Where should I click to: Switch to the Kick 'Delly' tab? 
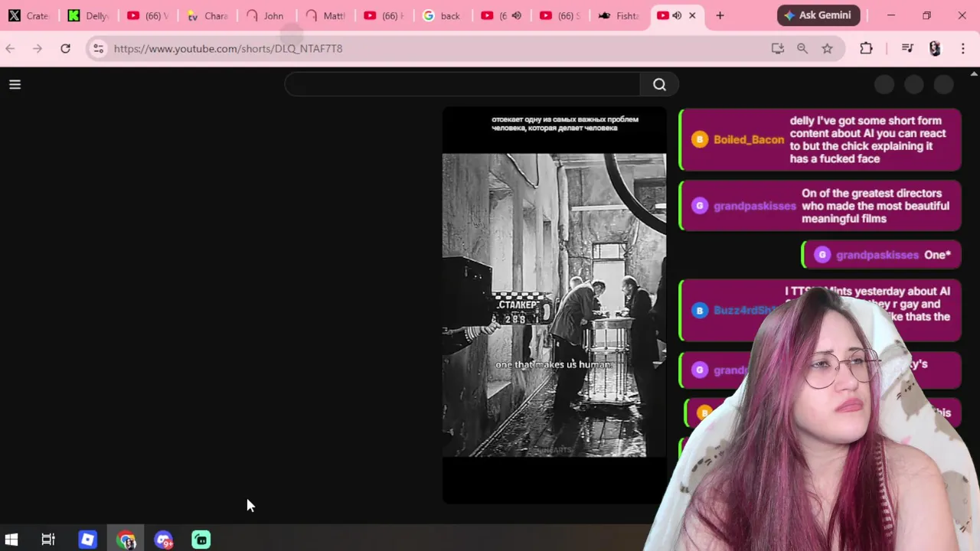tap(88, 15)
